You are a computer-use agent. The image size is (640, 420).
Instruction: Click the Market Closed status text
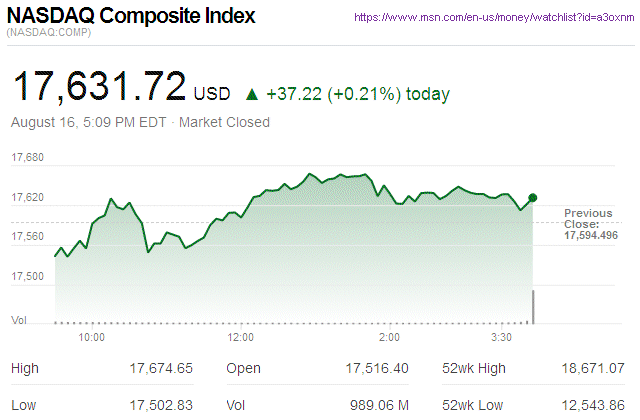coord(224,122)
